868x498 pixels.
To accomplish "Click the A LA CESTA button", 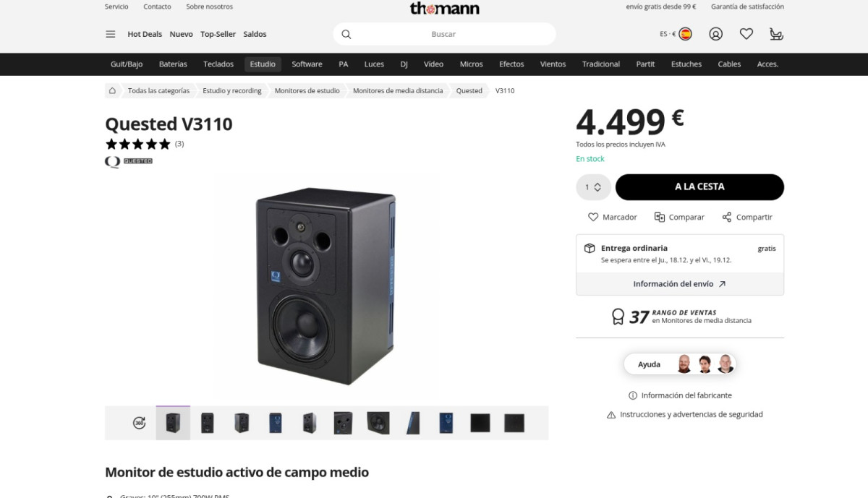I will (699, 187).
